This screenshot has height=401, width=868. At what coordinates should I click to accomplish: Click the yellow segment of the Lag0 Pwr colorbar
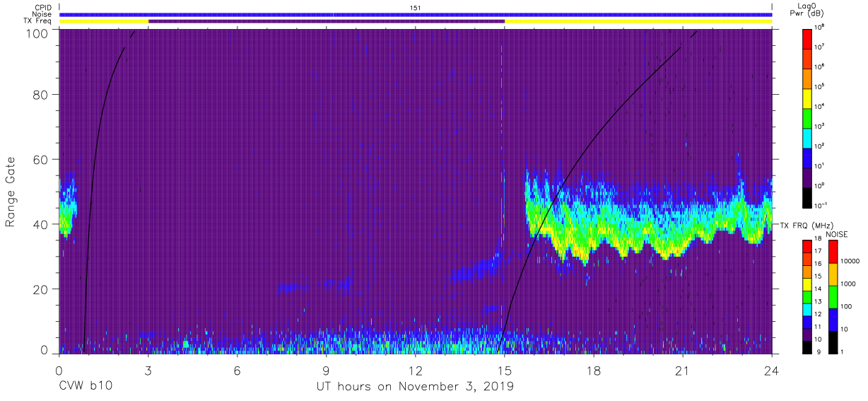click(809, 98)
